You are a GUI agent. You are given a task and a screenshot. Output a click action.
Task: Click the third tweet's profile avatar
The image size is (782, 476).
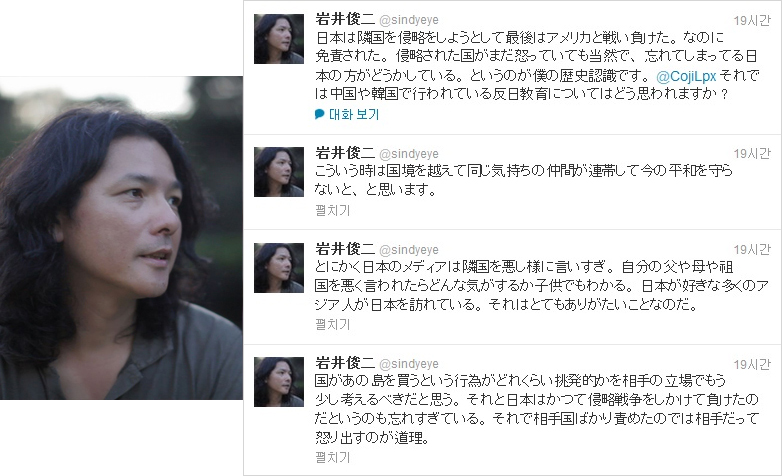[279, 268]
